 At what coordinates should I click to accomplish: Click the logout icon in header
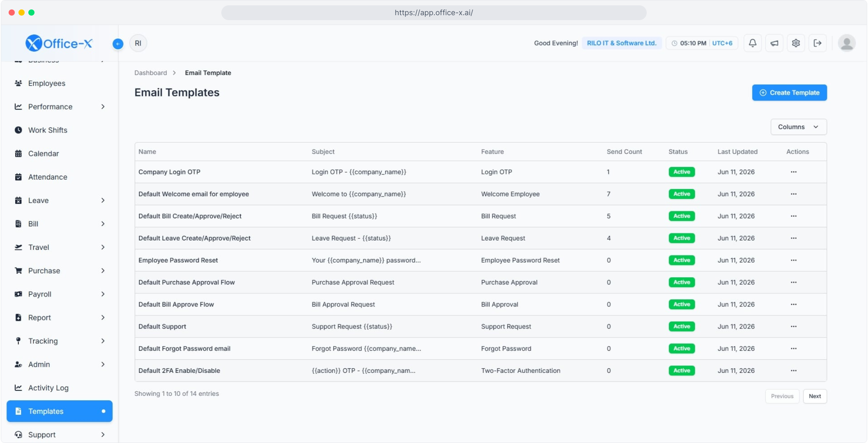[x=817, y=43]
